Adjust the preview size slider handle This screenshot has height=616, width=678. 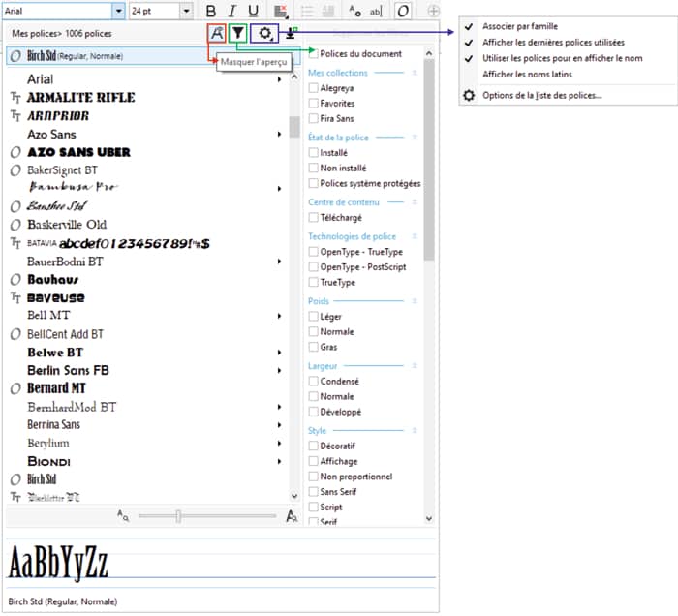click(x=178, y=517)
